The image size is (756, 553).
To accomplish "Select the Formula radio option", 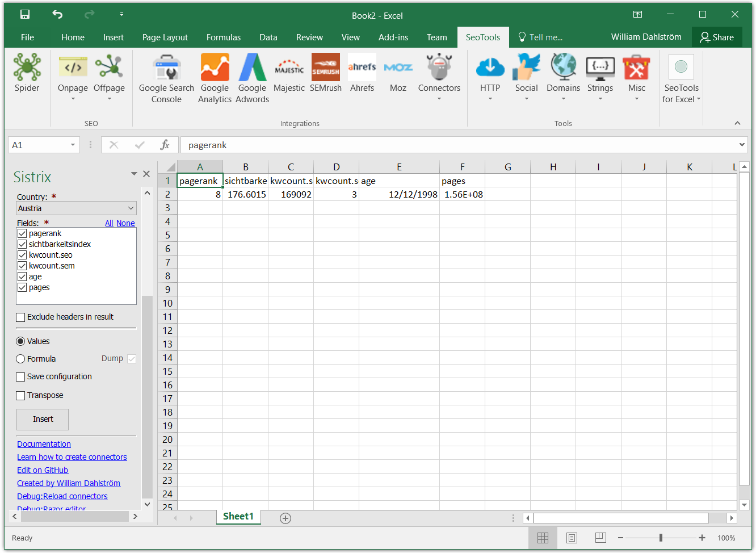I will [x=21, y=359].
